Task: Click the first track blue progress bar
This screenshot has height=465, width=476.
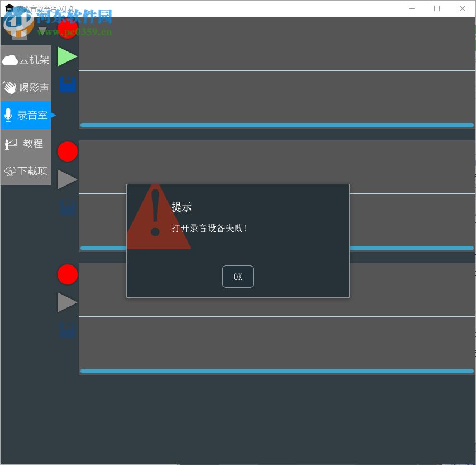Action: 277,125
